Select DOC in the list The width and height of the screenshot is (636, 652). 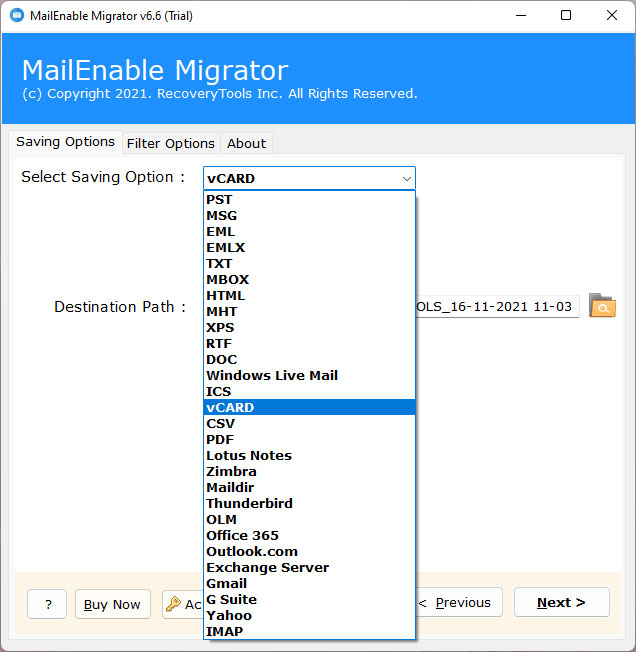(309, 360)
